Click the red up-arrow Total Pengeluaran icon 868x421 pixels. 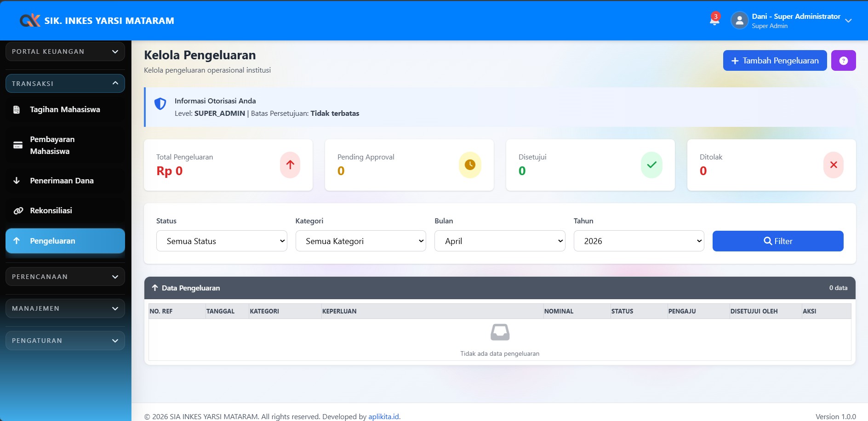[x=290, y=165]
